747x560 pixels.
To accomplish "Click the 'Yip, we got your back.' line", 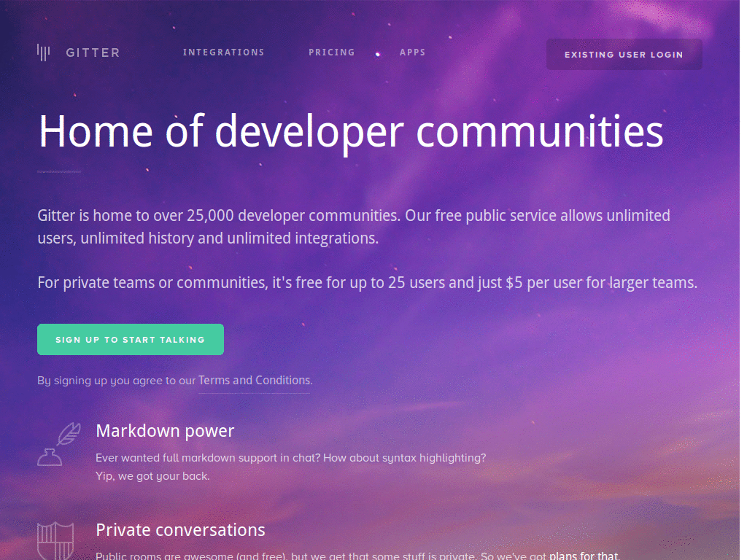I will [x=152, y=476].
